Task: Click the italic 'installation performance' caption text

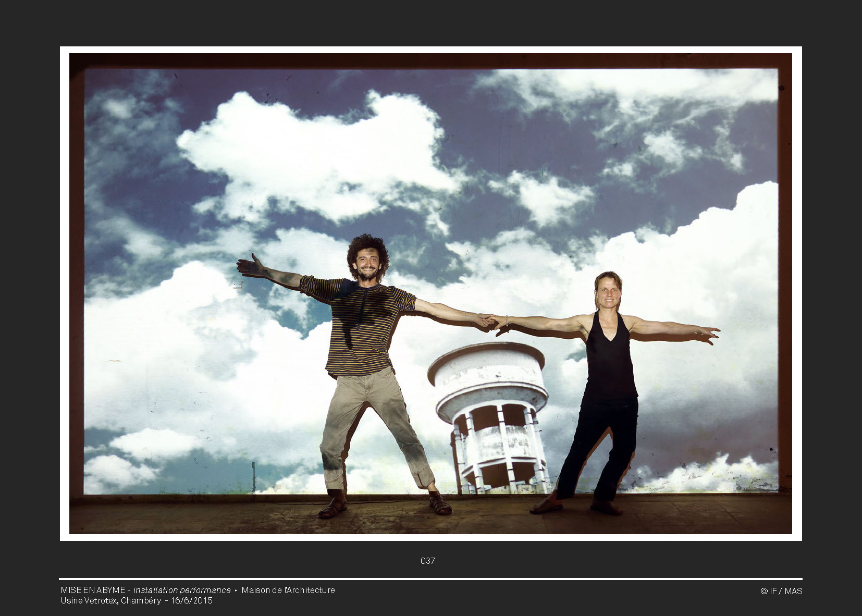Action: coord(182,590)
